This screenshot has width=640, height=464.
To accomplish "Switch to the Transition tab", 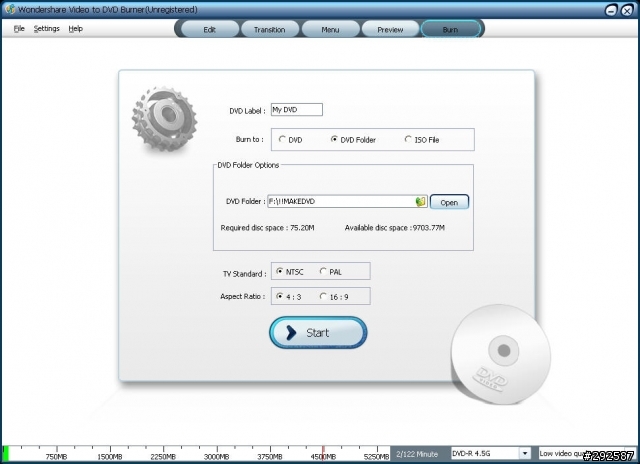I will 269,29.
